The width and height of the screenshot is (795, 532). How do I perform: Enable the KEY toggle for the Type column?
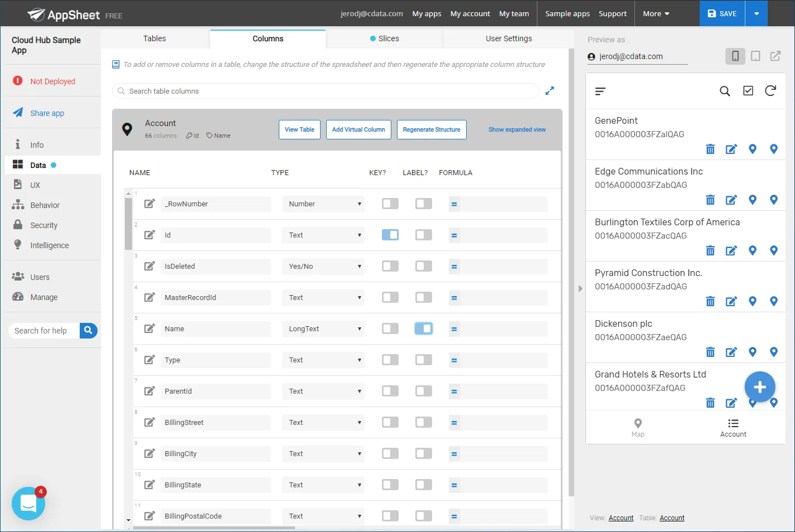pyautogui.click(x=390, y=360)
